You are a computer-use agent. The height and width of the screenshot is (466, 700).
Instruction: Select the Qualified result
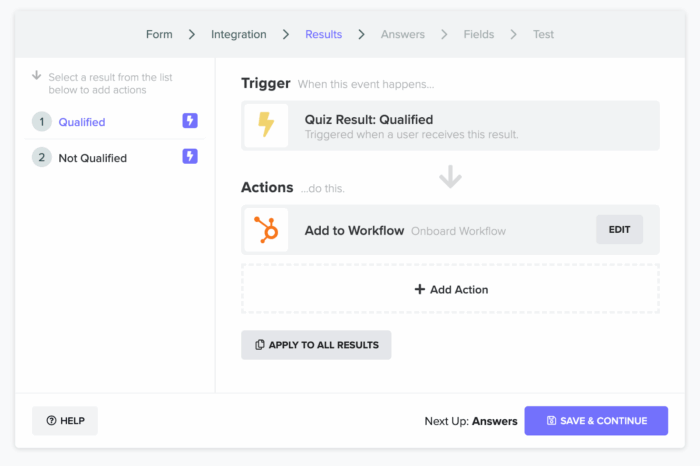[82, 122]
